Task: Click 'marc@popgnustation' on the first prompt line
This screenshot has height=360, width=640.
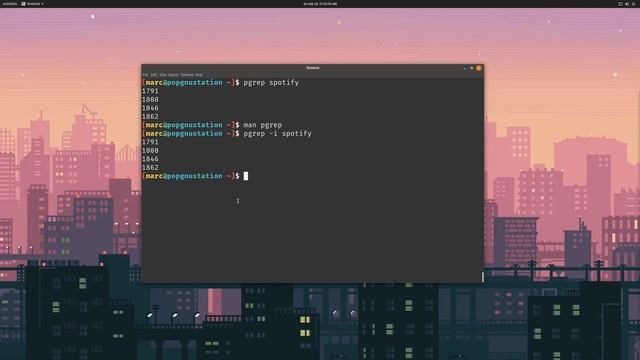Action: tap(184, 82)
